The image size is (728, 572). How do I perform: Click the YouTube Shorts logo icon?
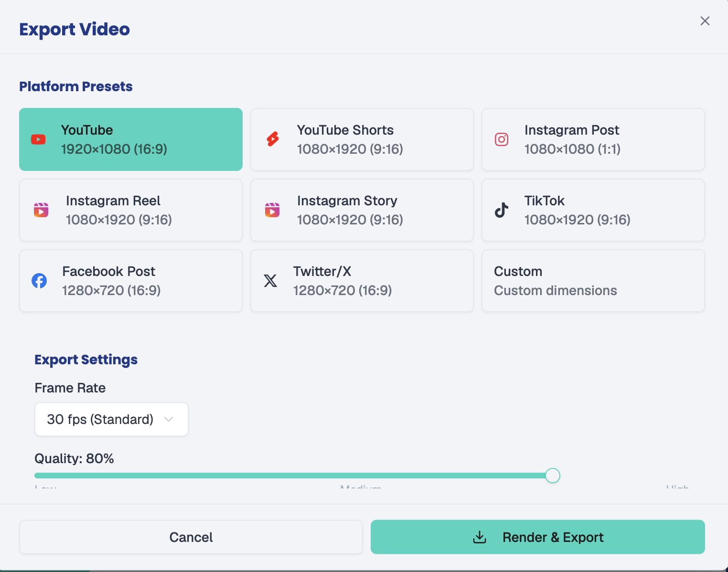273,139
